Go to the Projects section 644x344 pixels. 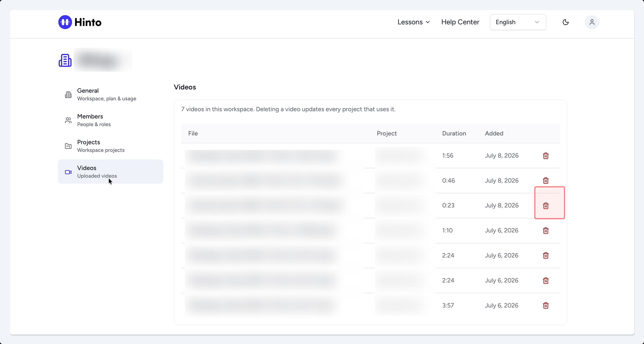click(110, 146)
